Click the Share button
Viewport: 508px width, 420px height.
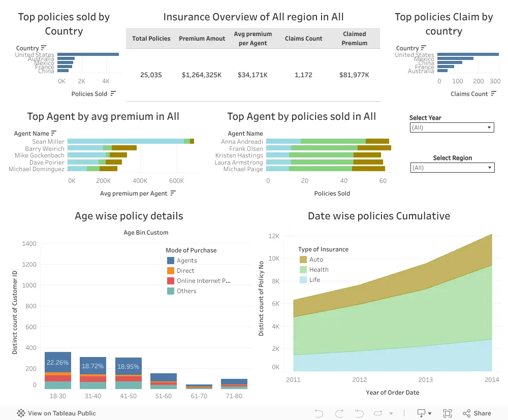(x=477, y=413)
